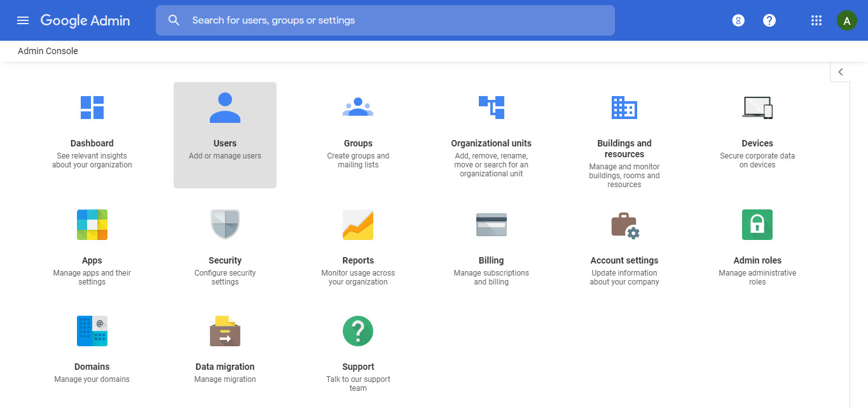The height and width of the screenshot is (408, 868).
Task: Click the 'Reports' title text
Action: click(358, 260)
